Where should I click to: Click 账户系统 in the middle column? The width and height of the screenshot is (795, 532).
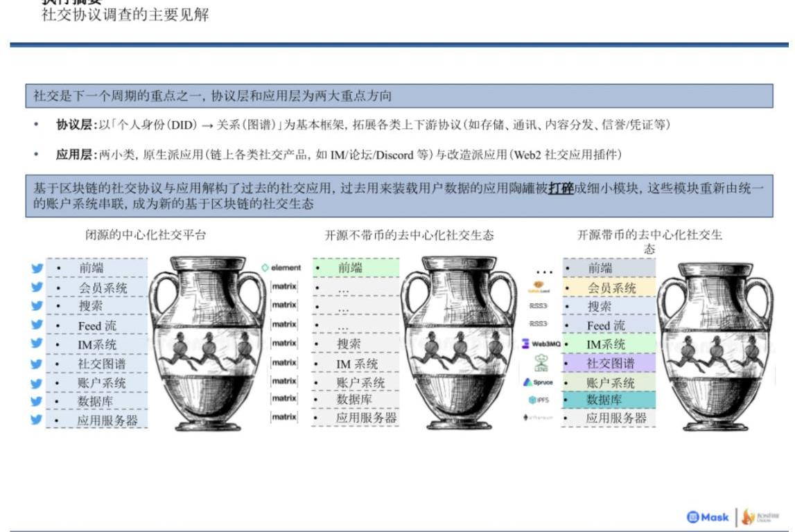(x=360, y=382)
